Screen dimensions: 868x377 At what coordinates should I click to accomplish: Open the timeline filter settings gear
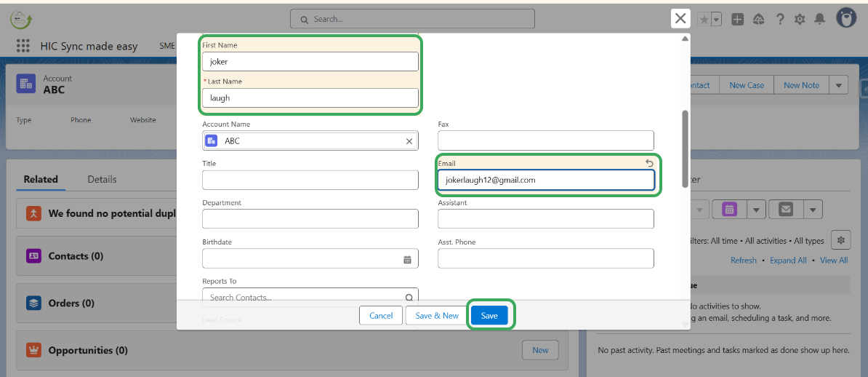click(x=841, y=239)
